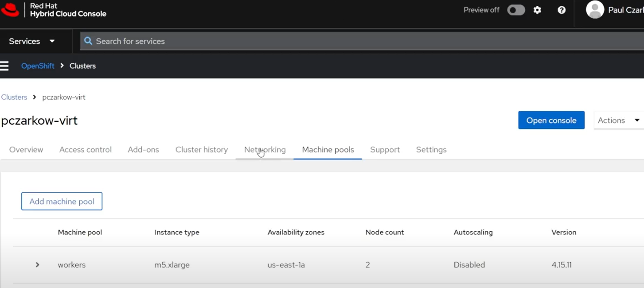Viewport: 644px width, 288px height.
Task: View the Cluster history tab
Action: [202, 150]
